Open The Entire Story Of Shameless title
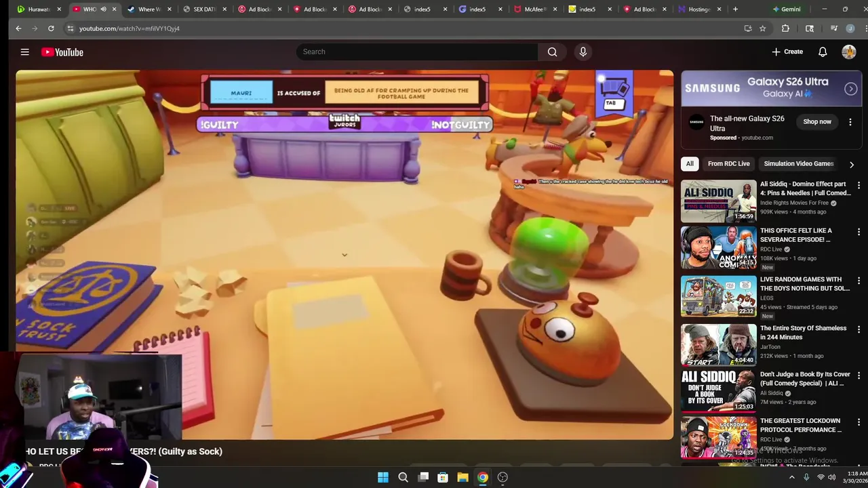 click(804, 332)
